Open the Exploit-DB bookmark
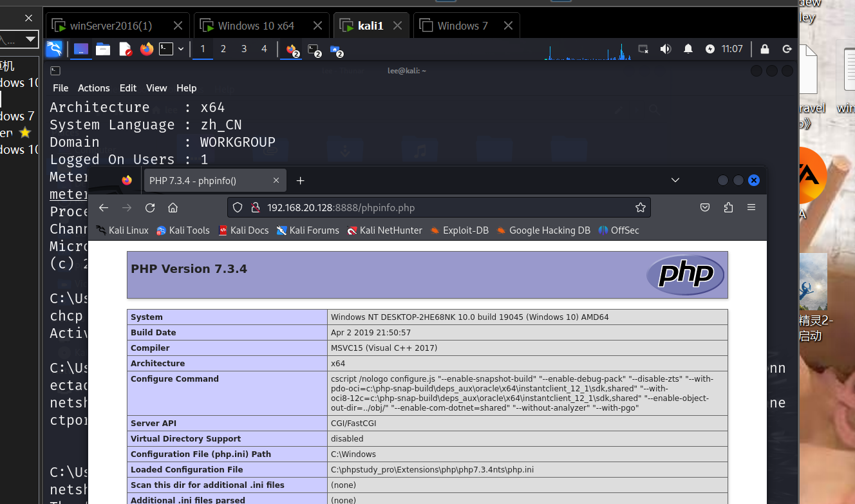This screenshot has height=504, width=855. click(x=460, y=230)
